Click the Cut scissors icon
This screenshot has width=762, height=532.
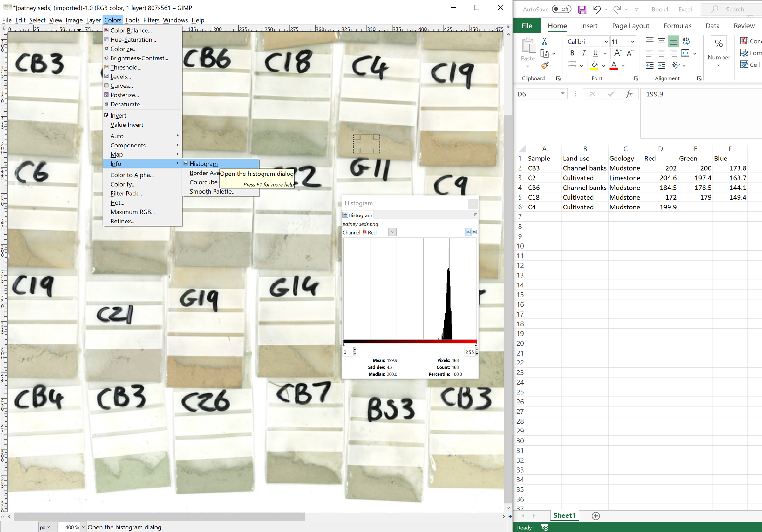pos(545,41)
